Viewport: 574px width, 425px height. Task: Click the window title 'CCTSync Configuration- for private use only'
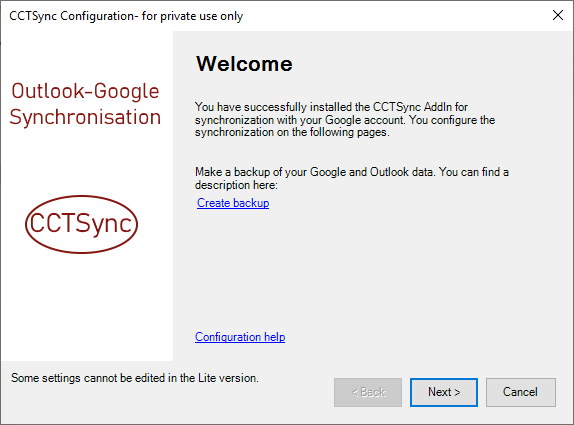[x=126, y=16]
